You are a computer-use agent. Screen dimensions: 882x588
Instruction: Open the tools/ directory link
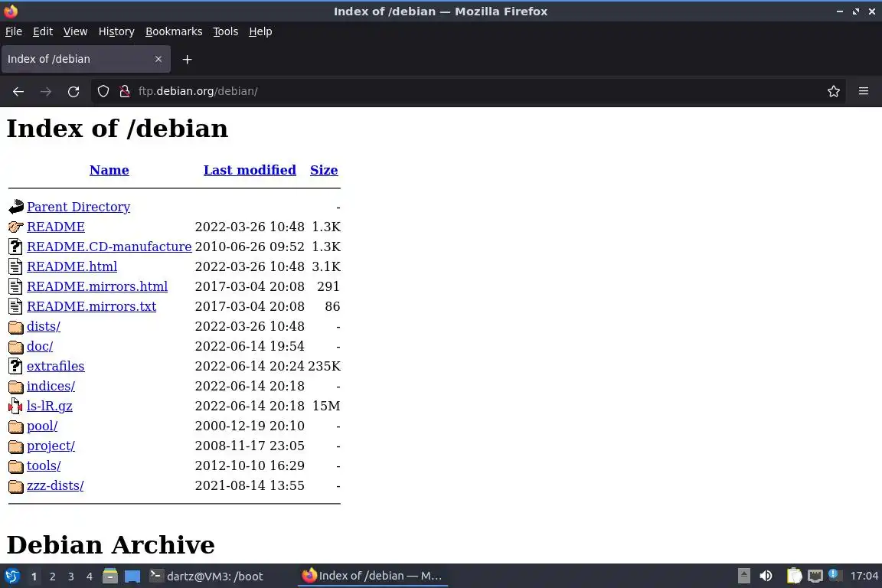[44, 466]
